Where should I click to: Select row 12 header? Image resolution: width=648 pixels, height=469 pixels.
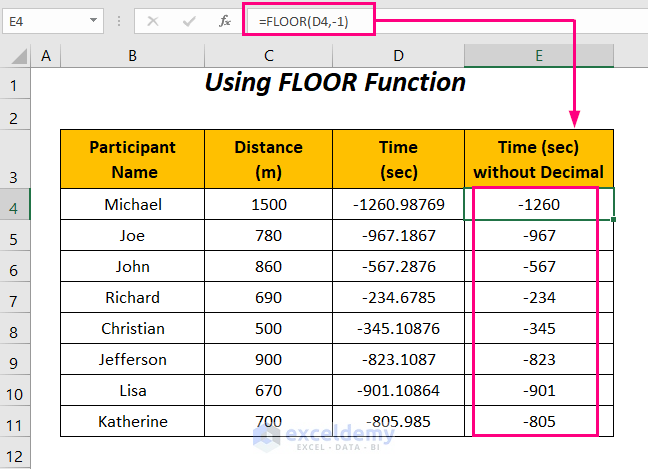[14, 453]
